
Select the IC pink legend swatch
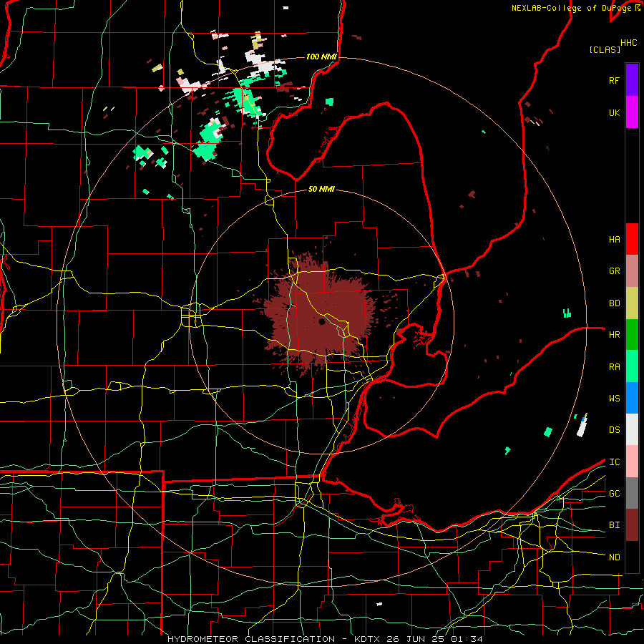(x=632, y=462)
